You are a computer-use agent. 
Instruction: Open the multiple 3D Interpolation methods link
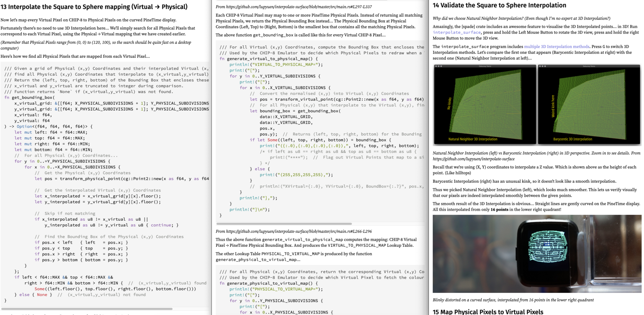(x=556, y=46)
